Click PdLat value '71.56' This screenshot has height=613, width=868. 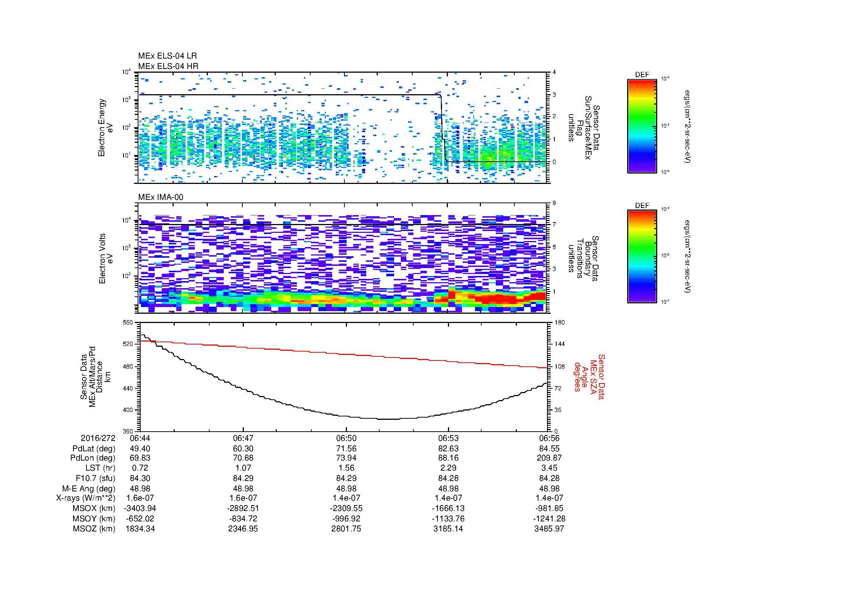(x=346, y=449)
